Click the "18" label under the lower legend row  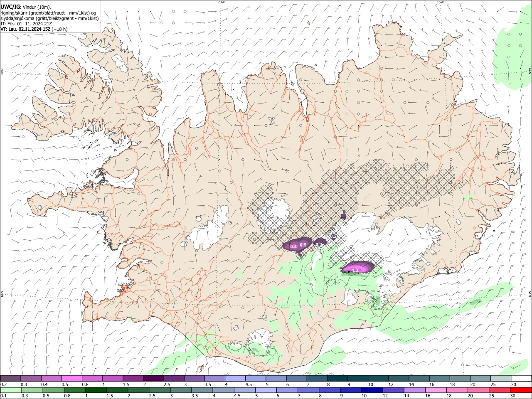(449, 397)
